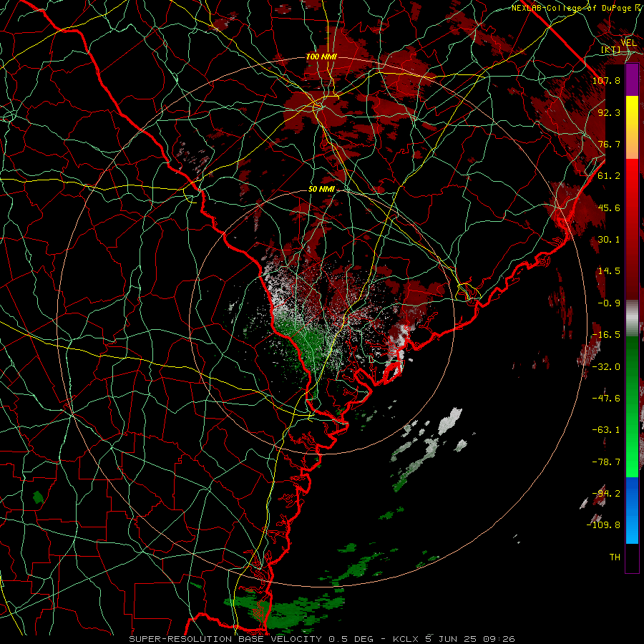This screenshot has width=644, height=644.
Task: Click the 14.5 velocity scale value
Action: [x=609, y=271]
